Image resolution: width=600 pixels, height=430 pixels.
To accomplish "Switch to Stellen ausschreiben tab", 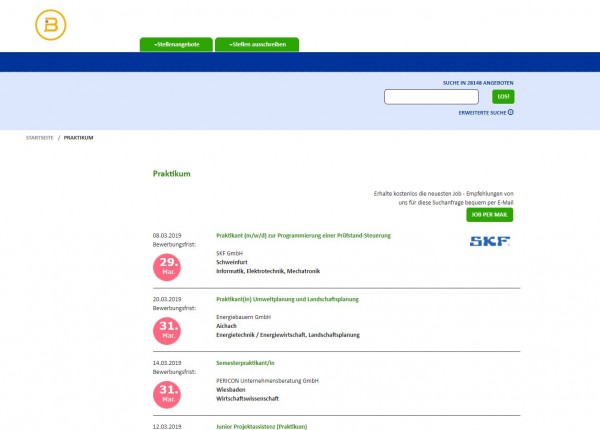I will click(x=257, y=44).
